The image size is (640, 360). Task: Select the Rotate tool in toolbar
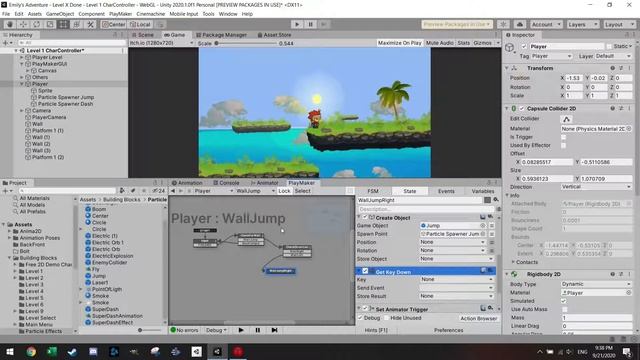coord(36,24)
